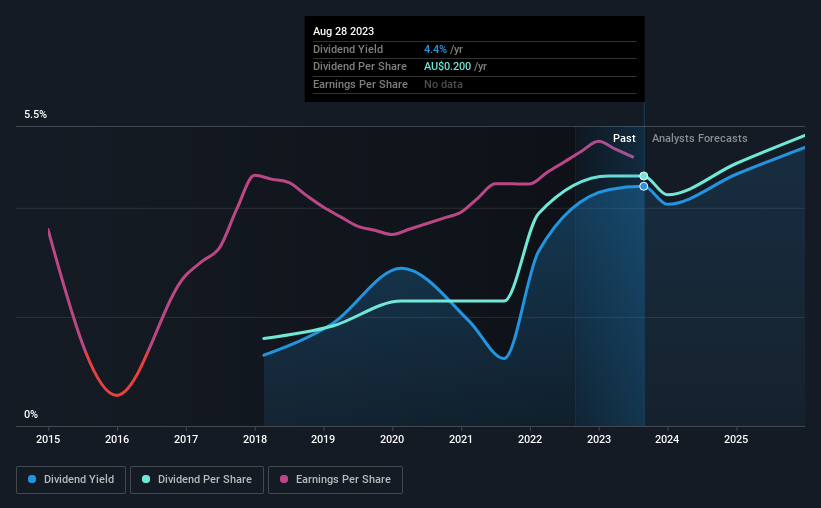Click the 2020 x-axis year label
Screen dimensions: 821x508
(392, 439)
